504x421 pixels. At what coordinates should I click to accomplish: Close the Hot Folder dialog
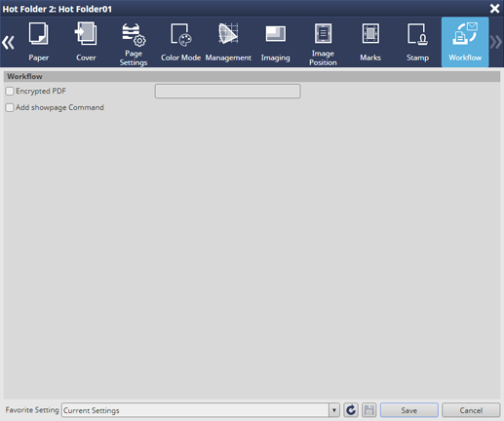click(494, 9)
